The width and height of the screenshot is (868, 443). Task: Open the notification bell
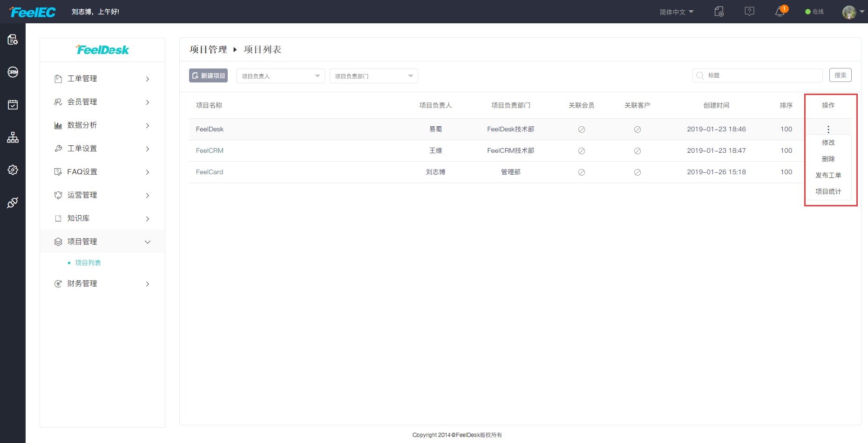point(780,12)
